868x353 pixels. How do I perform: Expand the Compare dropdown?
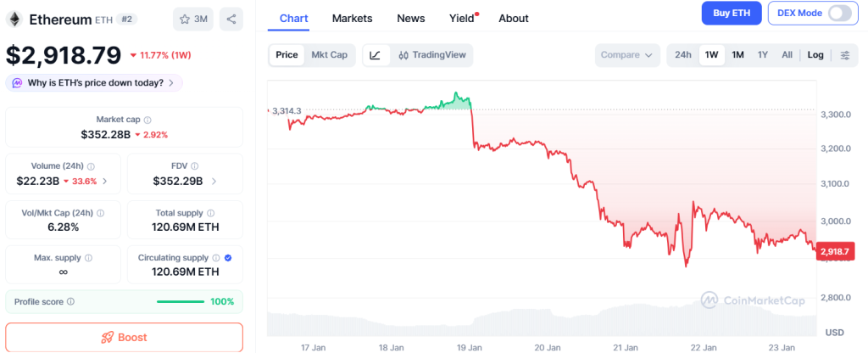pyautogui.click(x=627, y=55)
